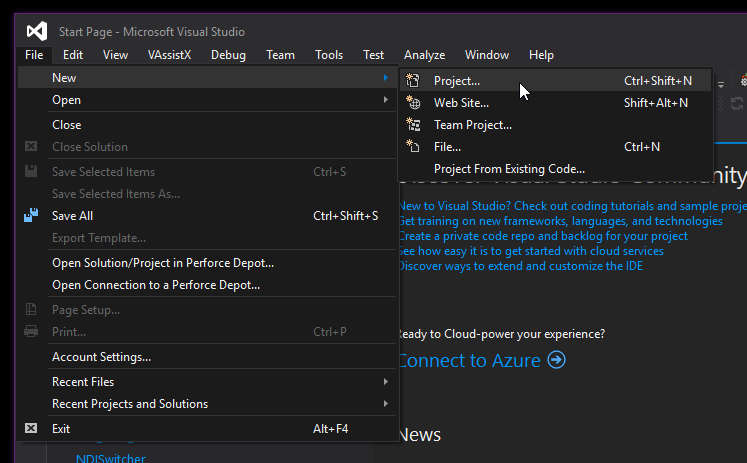747x463 pixels.
Task: Expand Recent Projects and Solutions submenu
Action: (385, 404)
